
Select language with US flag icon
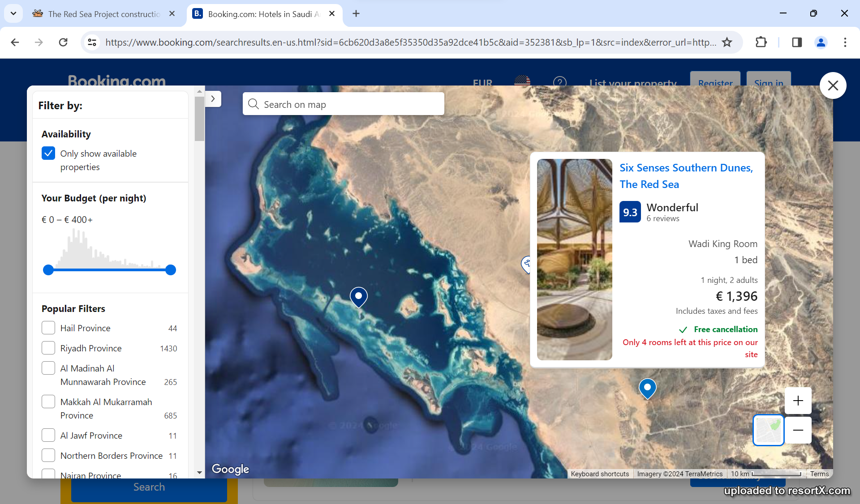[522, 81]
